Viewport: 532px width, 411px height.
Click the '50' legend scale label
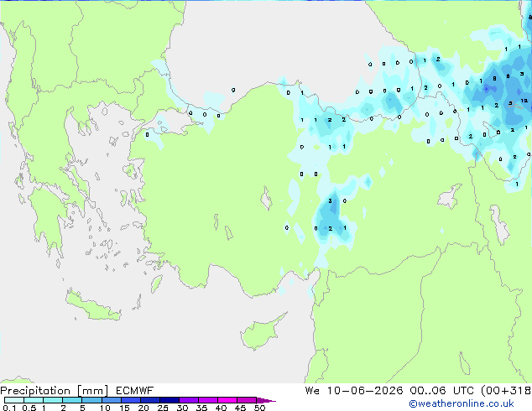259,408
